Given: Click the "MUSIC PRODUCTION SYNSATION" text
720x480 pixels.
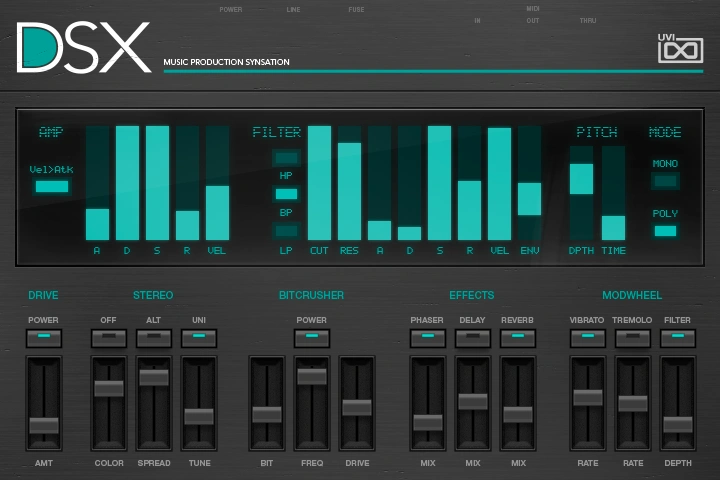Looking at the screenshot, I should tap(226, 62).
